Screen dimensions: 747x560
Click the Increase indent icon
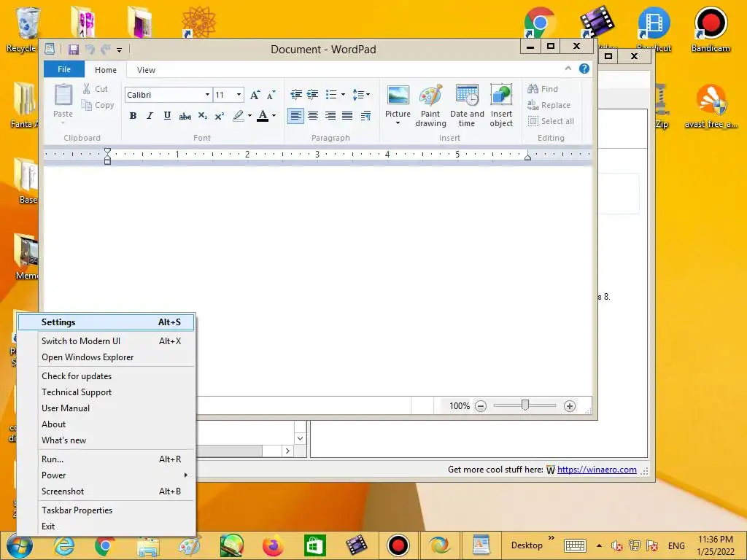[x=312, y=95]
